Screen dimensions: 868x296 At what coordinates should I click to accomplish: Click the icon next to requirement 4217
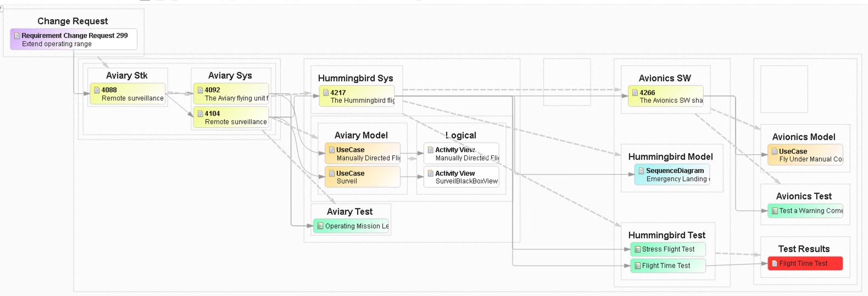(x=326, y=93)
